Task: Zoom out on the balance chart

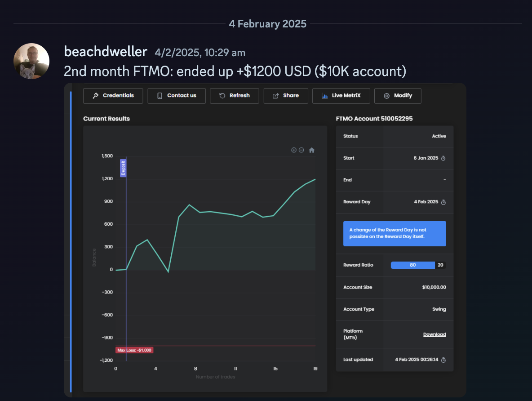Action: pos(301,150)
